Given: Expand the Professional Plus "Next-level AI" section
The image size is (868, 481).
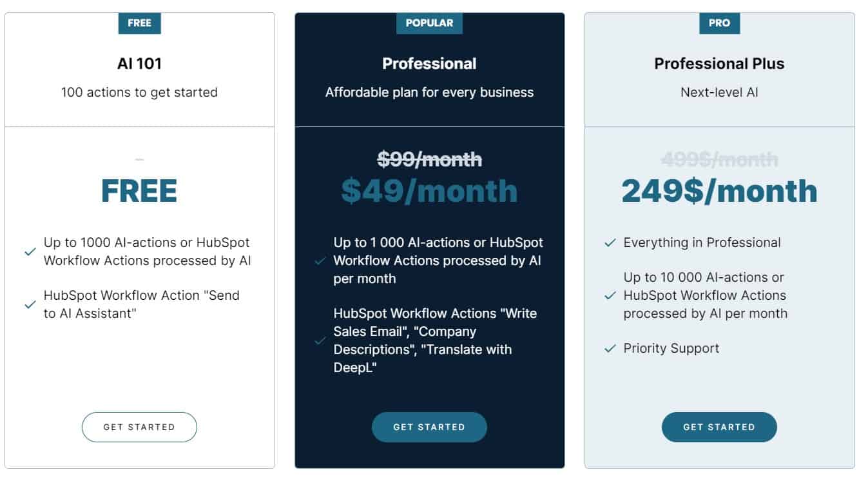Looking at the screenshot, I should (x=719, y=92).
